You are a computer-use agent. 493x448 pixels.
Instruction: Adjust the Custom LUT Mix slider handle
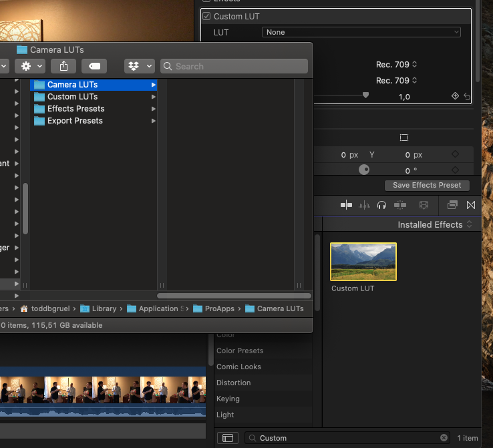[365, 95]
